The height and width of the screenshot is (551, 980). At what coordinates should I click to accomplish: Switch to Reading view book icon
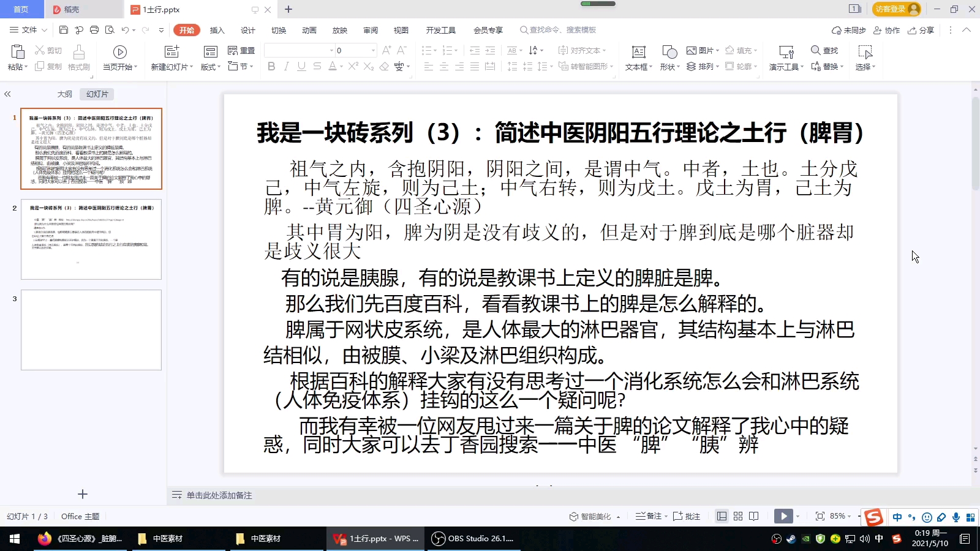pyautogui.click(x=754, y=516)
